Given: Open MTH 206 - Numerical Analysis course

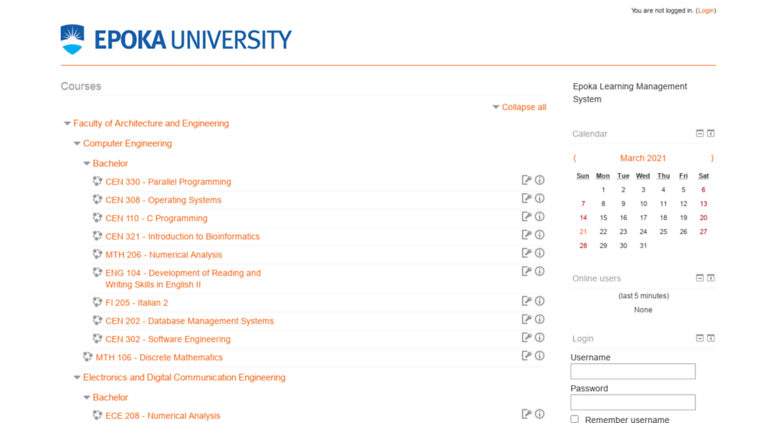Looking at the screenshot, I should tap(164, 255).
